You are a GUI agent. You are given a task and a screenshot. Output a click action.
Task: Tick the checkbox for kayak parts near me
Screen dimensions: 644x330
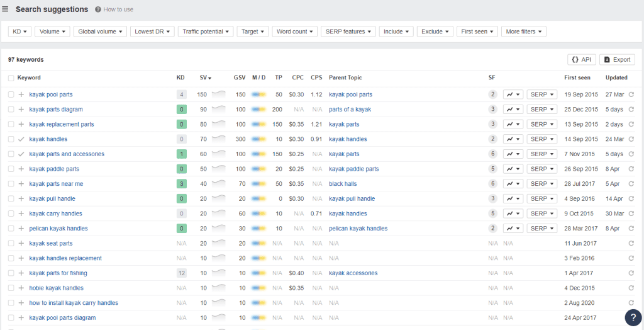pos(11,184)
